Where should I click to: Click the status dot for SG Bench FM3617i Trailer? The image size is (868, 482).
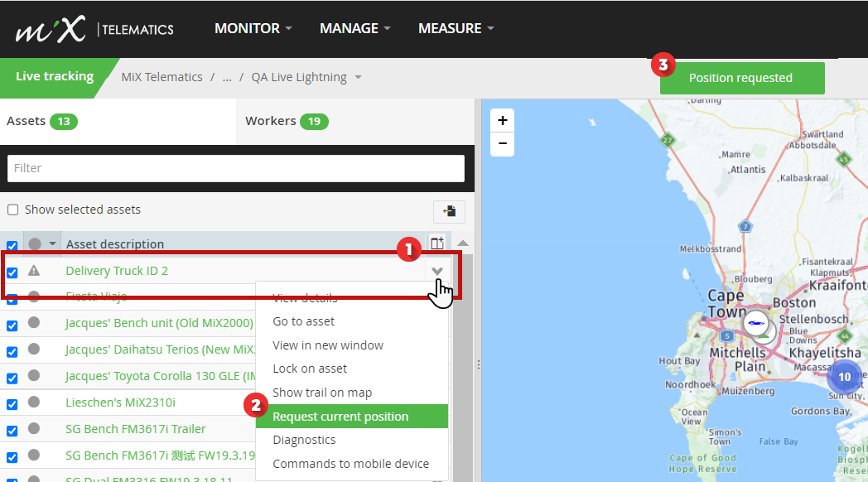point(34,428)
